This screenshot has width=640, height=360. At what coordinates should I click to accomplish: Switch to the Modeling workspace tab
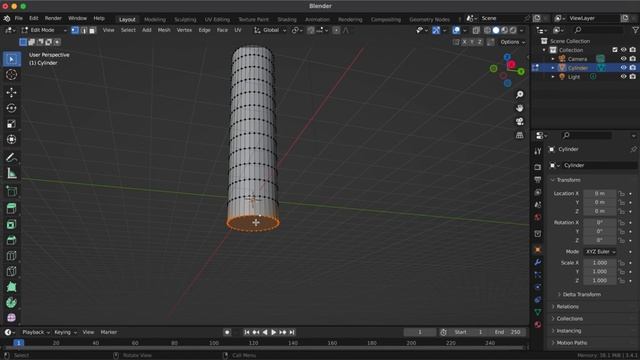(x=155, y=19)
